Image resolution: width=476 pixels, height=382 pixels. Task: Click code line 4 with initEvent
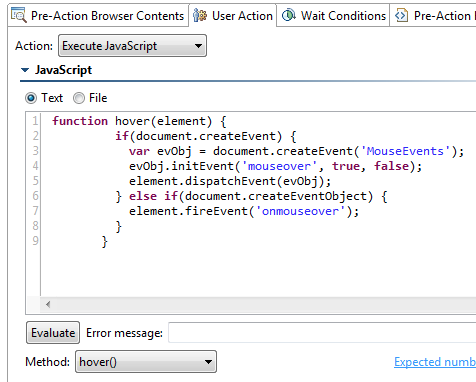275,166
